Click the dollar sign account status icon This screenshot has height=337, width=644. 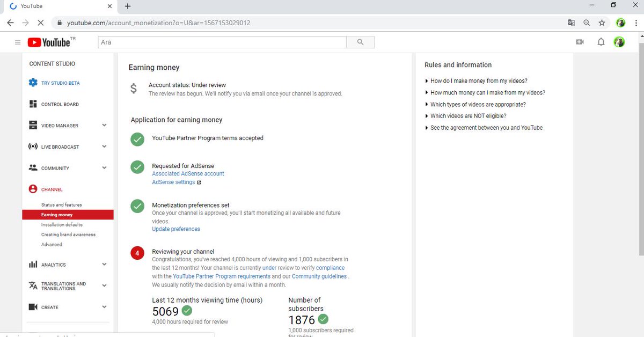tap(134, 89)
